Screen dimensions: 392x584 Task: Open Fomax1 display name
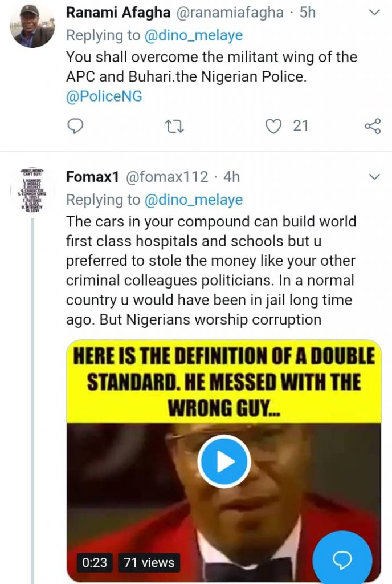click(92, 177)
